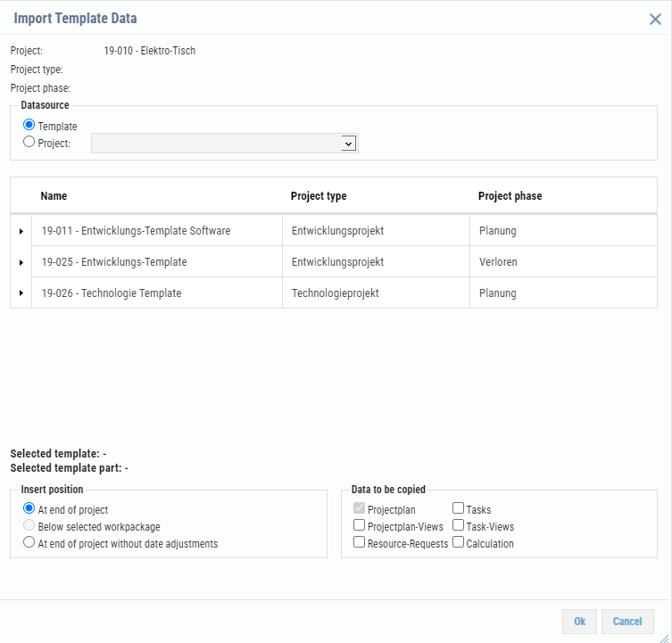Enable the Calculation checkbox
Viewport: 672px width, 643px height.
click(458, 542)
